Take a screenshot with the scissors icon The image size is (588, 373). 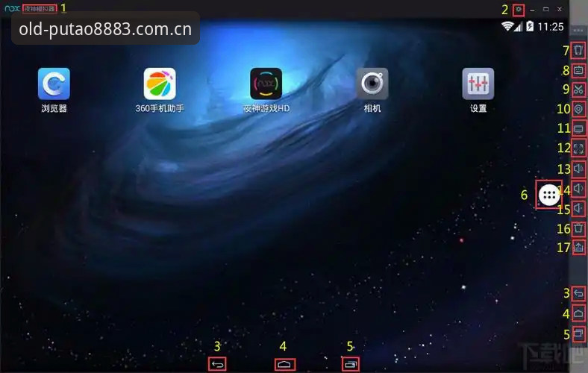tap(578, 90)
